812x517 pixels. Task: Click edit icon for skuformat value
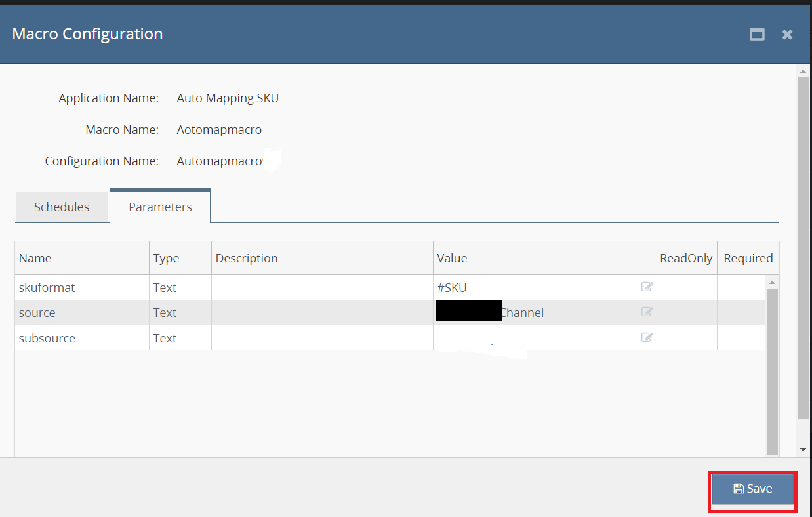[647, 287]
